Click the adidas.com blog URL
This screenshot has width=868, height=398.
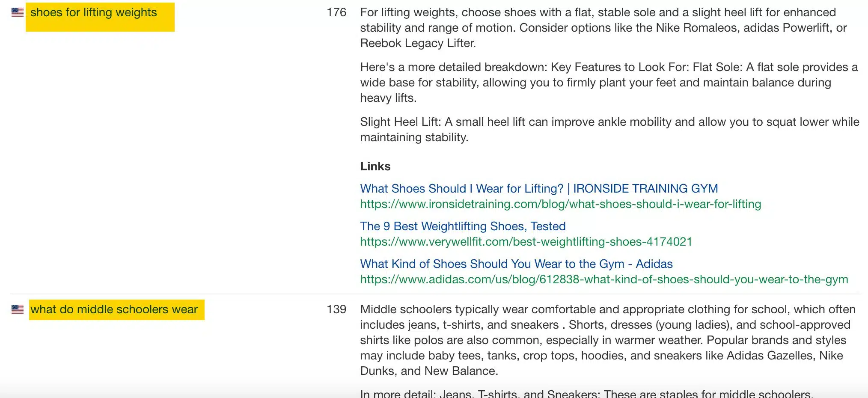[x=604, y=279]
